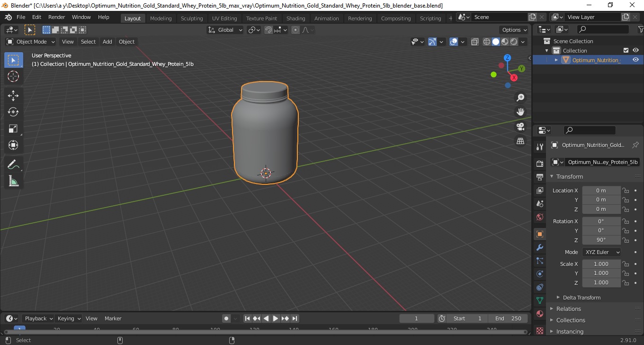Hide Collection with its eye icon
This screenshot has height=345, width=644.
click(635, 50)
